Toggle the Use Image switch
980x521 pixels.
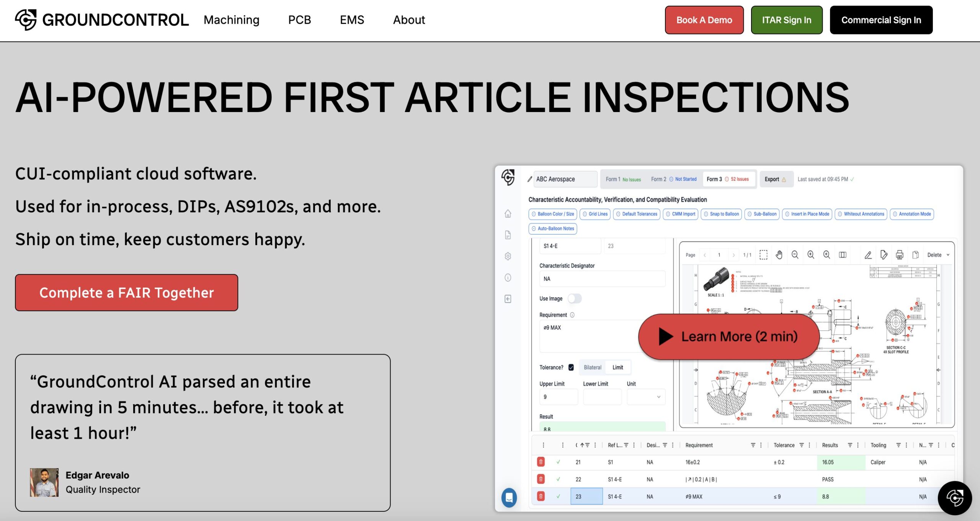point(575,298)
